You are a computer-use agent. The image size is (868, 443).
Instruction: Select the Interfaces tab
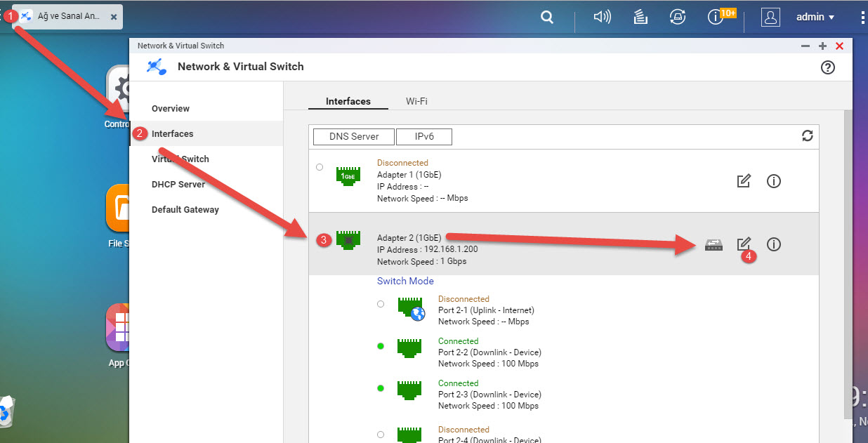click(348, 101)
